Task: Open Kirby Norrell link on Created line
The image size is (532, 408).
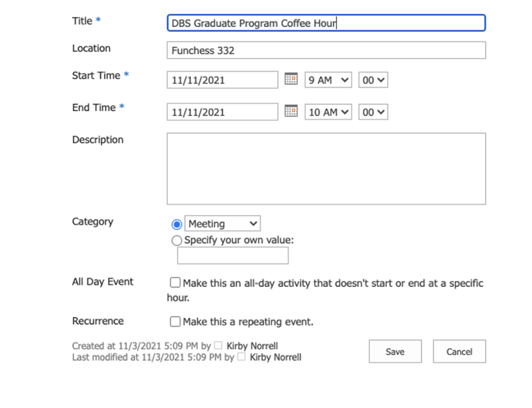Action: [x=252, y=346]
